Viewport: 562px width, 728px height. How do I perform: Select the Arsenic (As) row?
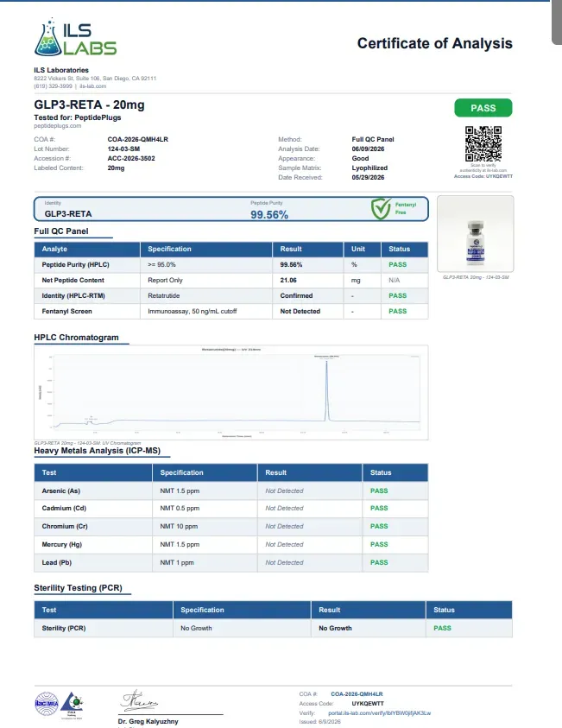(231, 491)
